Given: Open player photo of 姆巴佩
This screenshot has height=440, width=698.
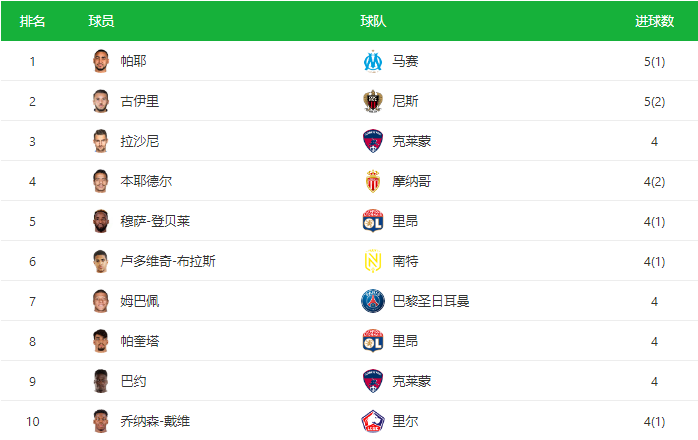Looking at the screenshot, I should [x=101, y=301].
